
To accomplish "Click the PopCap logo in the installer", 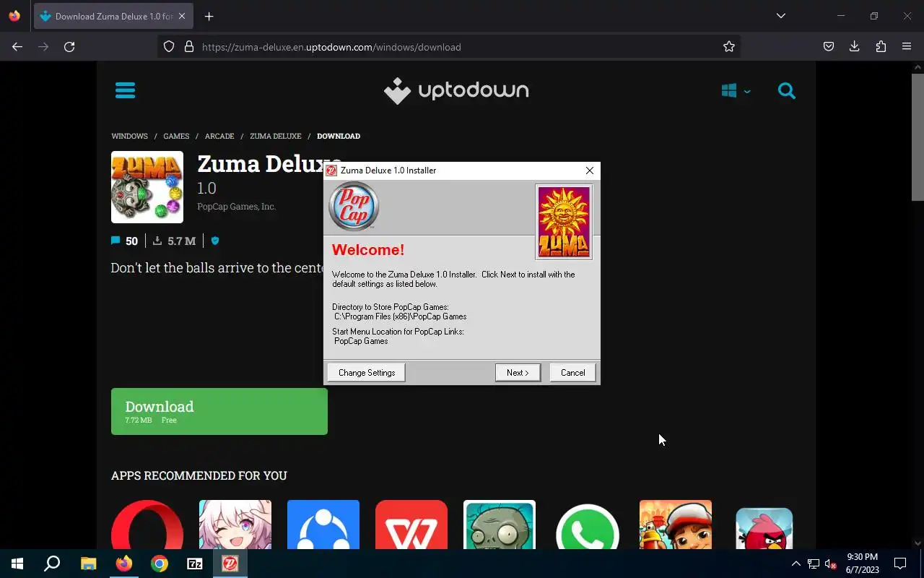I will (x=354, y=207).
